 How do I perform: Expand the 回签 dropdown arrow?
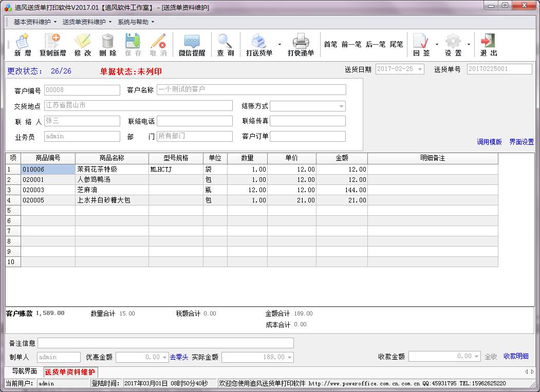click(437, 44)
